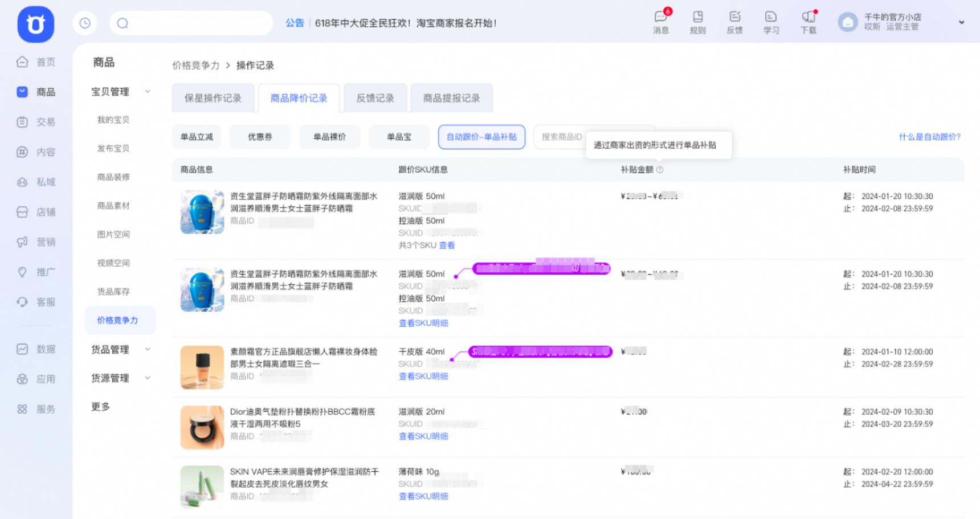Viewport: 980px width, 519px height.
Task: Select 自动跟价-单品补贴 filter button
Action: [x=481, y=137]
